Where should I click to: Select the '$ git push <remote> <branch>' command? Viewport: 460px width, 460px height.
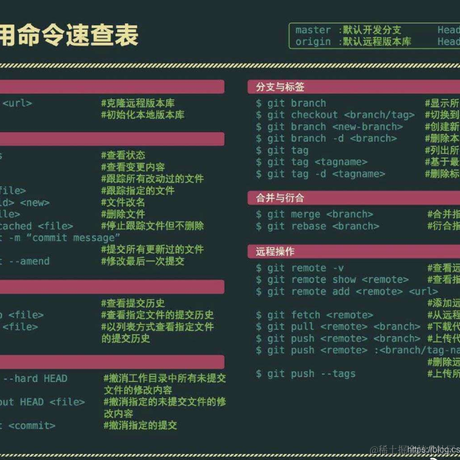338,338
